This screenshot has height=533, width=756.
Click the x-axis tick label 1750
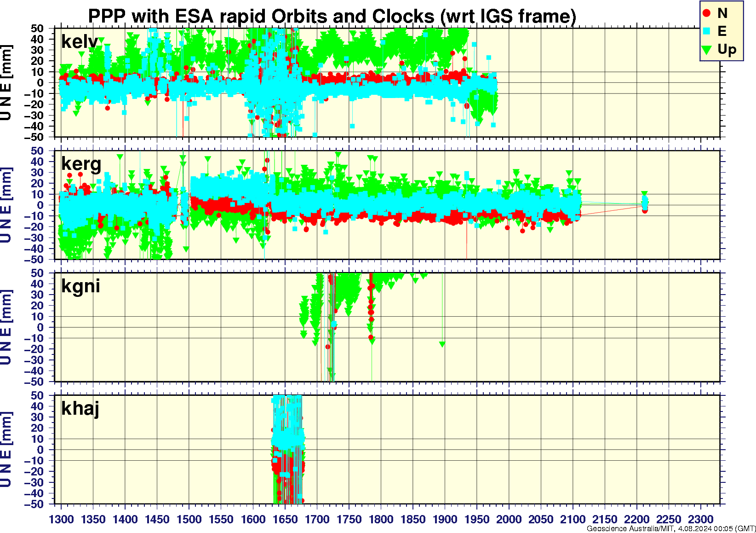tap(349, 519)
